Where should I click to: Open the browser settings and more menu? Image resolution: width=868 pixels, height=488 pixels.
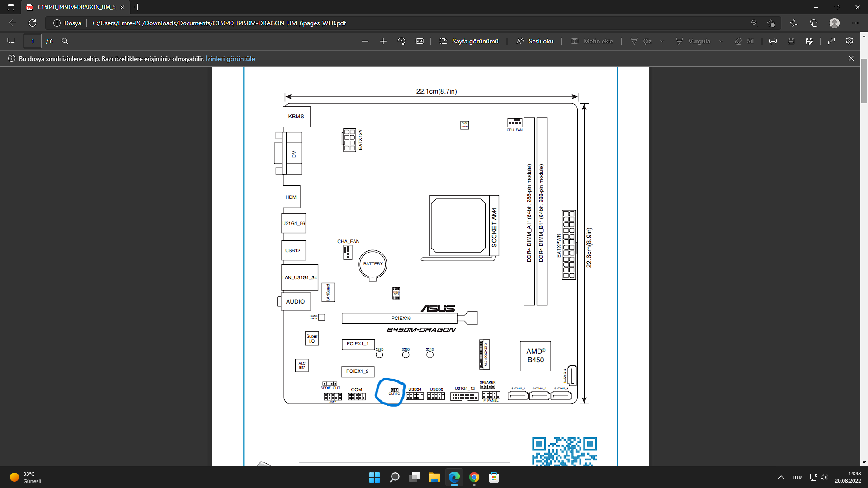855,23
